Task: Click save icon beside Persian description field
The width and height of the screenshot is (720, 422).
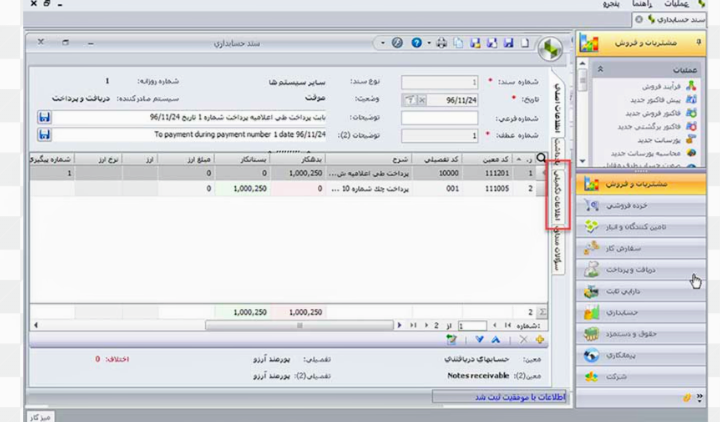Action: coord(44,118)
